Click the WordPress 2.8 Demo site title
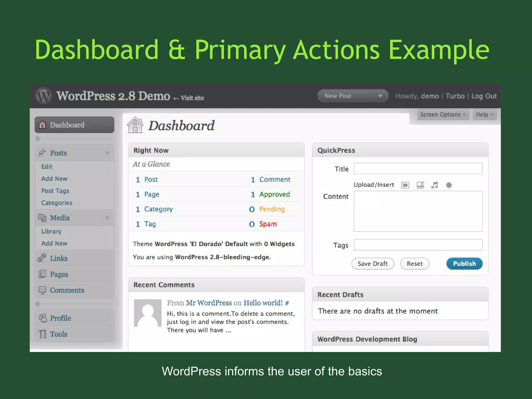532x399 pixels. point(113,96)
